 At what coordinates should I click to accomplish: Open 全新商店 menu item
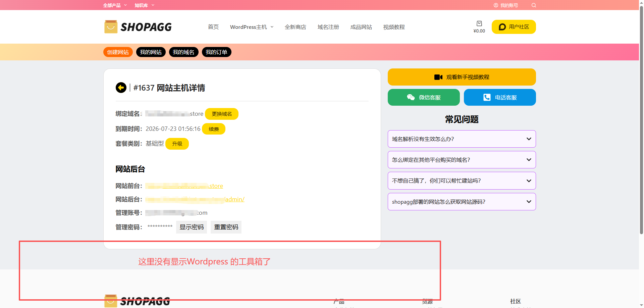296,27
